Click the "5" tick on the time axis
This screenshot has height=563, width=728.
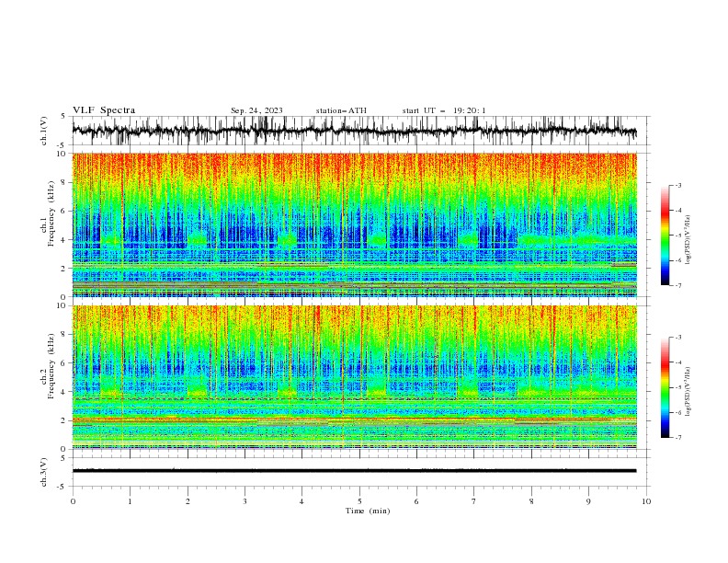359,501
